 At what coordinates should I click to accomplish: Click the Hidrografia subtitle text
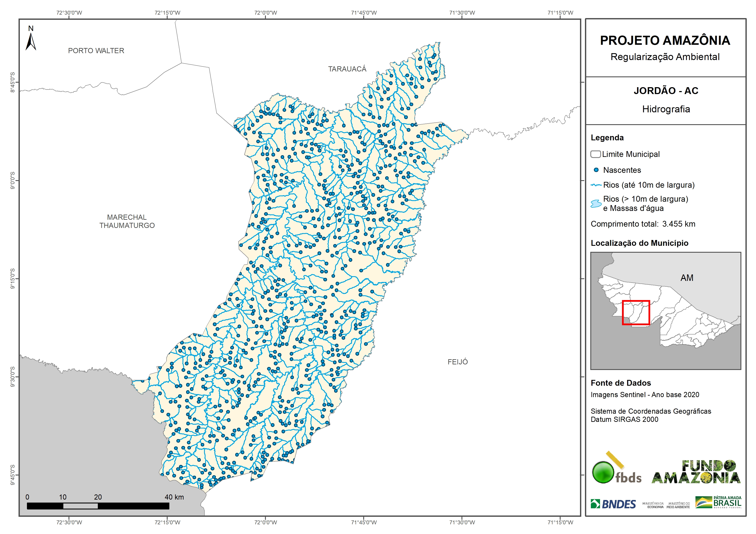(x=666, y=109)
